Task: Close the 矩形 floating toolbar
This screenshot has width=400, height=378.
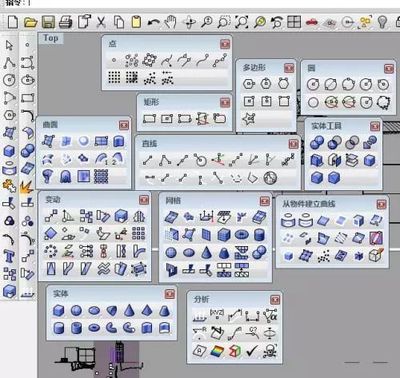Action: click(225, 102)
